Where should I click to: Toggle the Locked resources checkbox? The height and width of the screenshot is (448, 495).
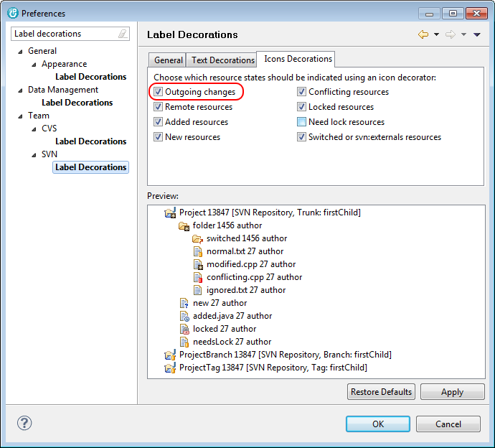[301, 107]
